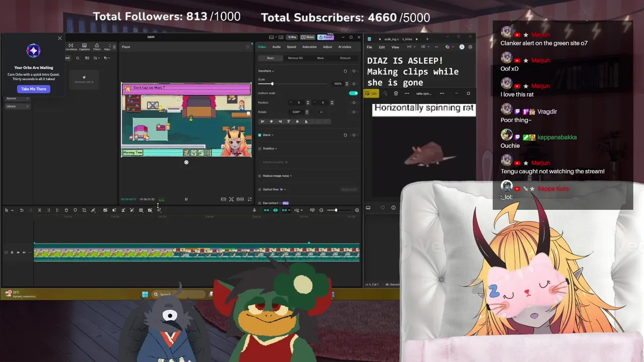The image size is (644, 362).
Task: Switch to the Speed tab
Action: tap(291, 47)
